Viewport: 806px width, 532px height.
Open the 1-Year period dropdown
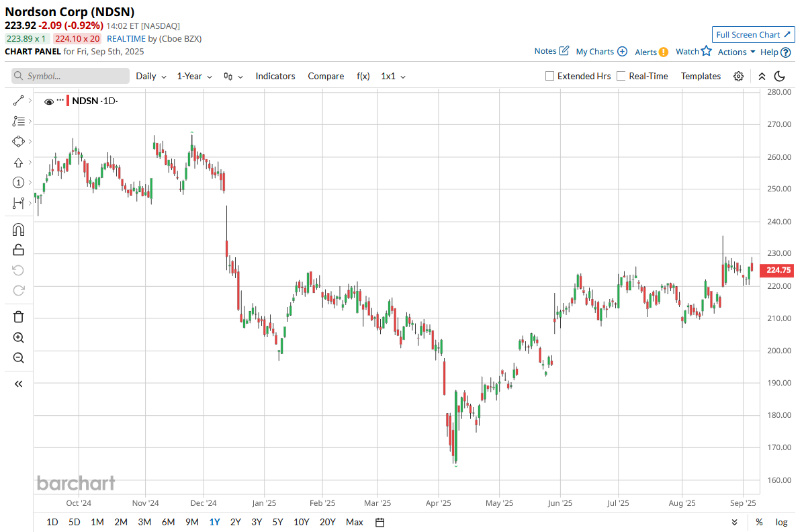(195, 77)
